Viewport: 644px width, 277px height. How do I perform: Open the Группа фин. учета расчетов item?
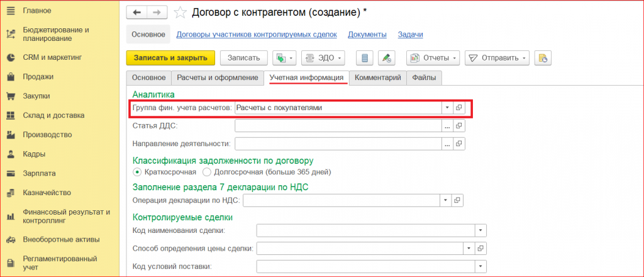click(x=458, y=108)
